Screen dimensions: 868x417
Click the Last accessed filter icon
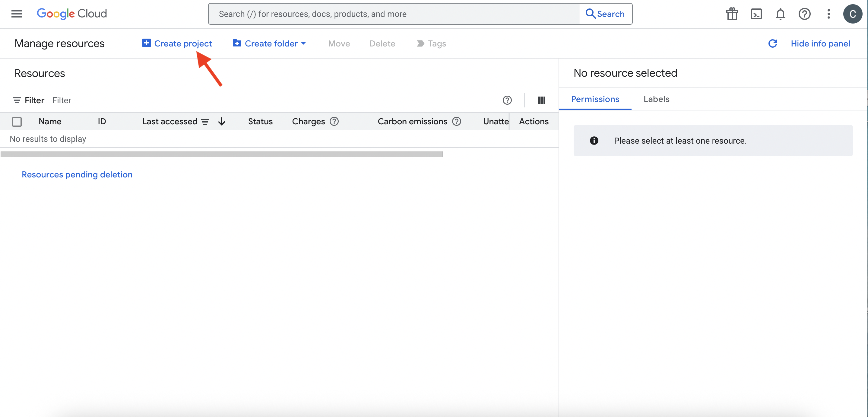pos(205,122)
